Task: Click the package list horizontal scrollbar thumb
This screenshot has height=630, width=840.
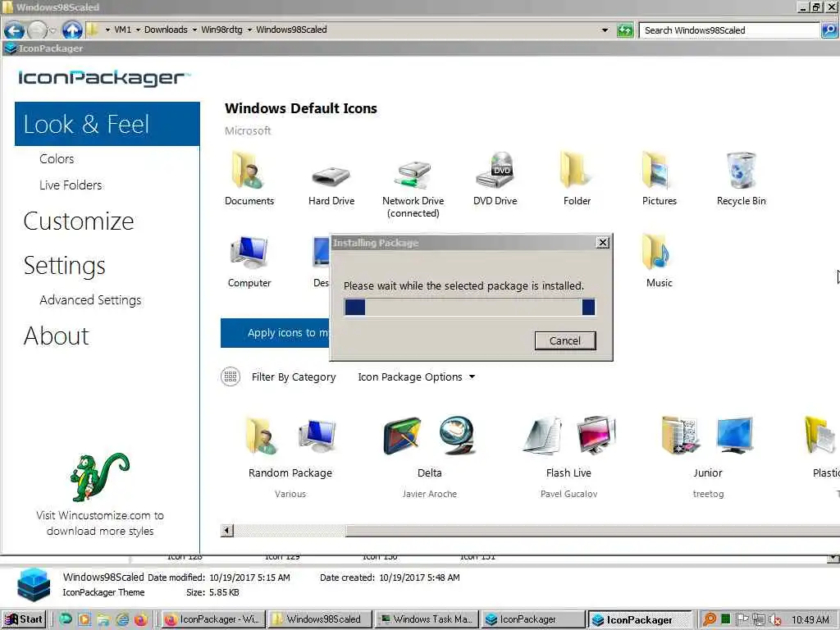Action: point(592,531)
